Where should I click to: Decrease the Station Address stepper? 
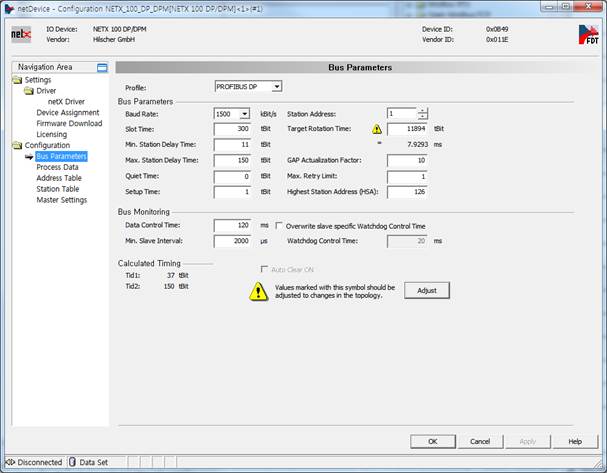click(423, 117)
